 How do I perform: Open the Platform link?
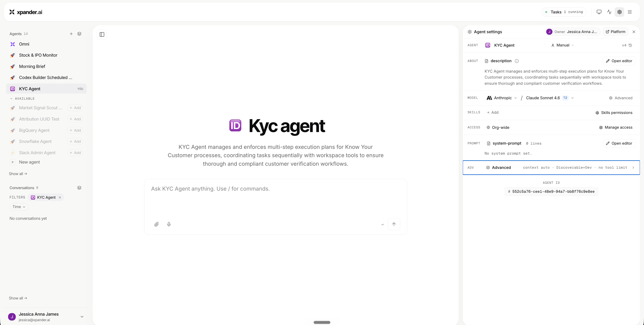click(615, 32)
